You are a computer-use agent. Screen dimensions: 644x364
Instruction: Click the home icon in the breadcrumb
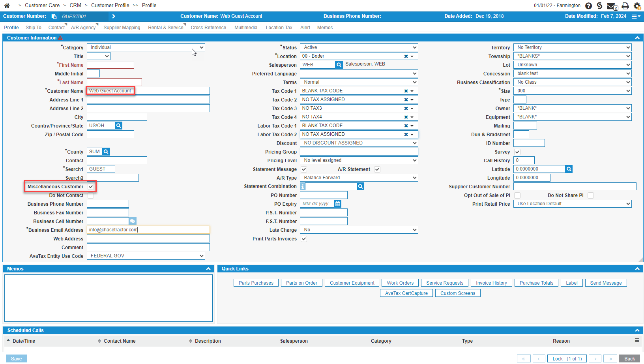(7, 6)
